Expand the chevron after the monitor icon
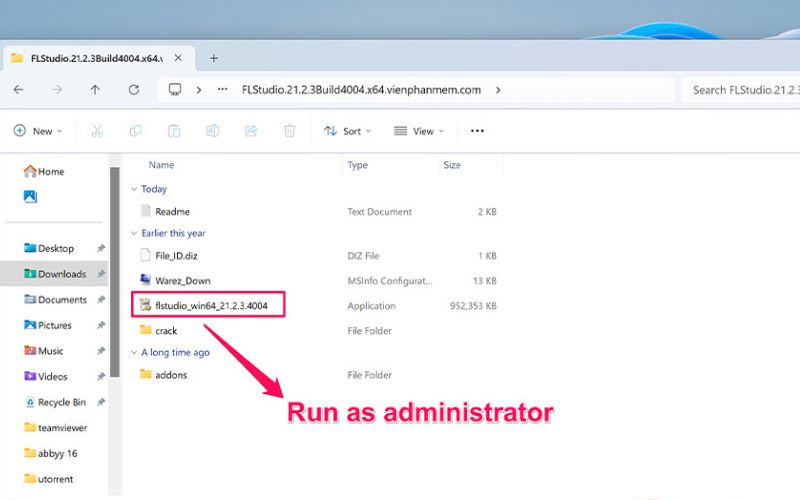800x500 pixels. pyautogui.click(x=198, y=90)
